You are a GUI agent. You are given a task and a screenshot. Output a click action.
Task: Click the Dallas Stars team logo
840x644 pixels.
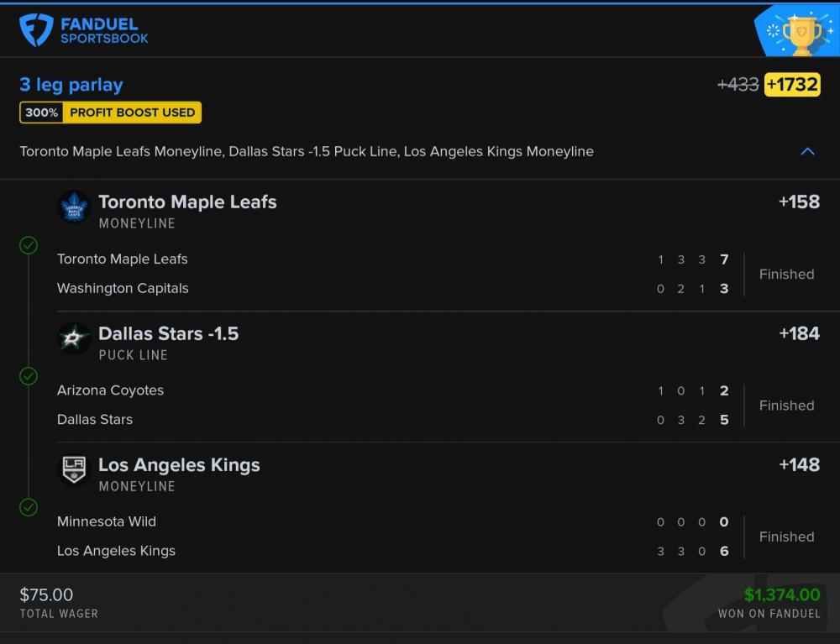click(74, 338)
